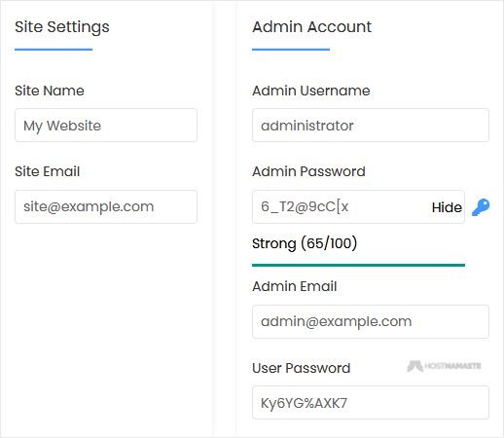Click the "Admin Password" label
The height and width of the screenshot is (438, 504).
(x=308, y=171)
